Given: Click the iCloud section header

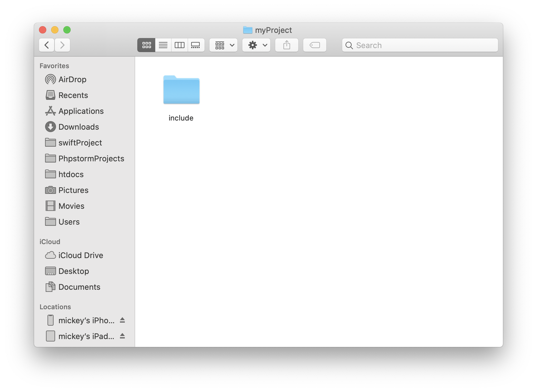Looking at the screenshot, I should 50,242.
